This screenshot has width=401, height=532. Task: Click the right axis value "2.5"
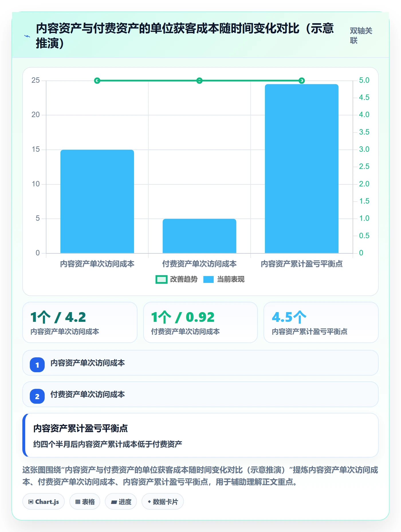364,167
